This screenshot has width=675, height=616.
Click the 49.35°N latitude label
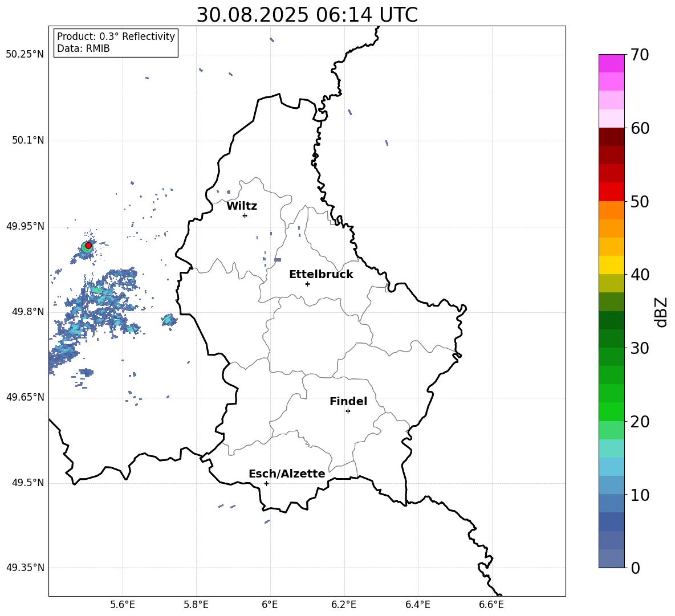pyautogui.click(x=25, y=568)
